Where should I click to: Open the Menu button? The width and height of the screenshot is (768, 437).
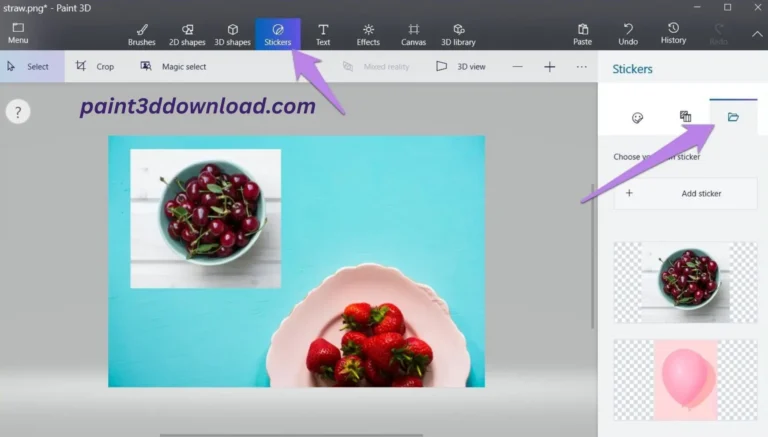tap(18, 33)
